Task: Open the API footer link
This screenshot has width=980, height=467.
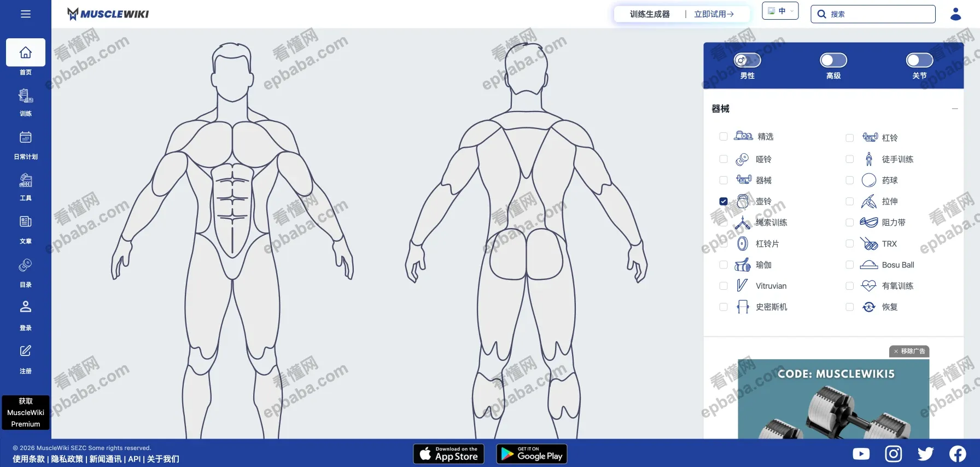Action: [135, 459]
